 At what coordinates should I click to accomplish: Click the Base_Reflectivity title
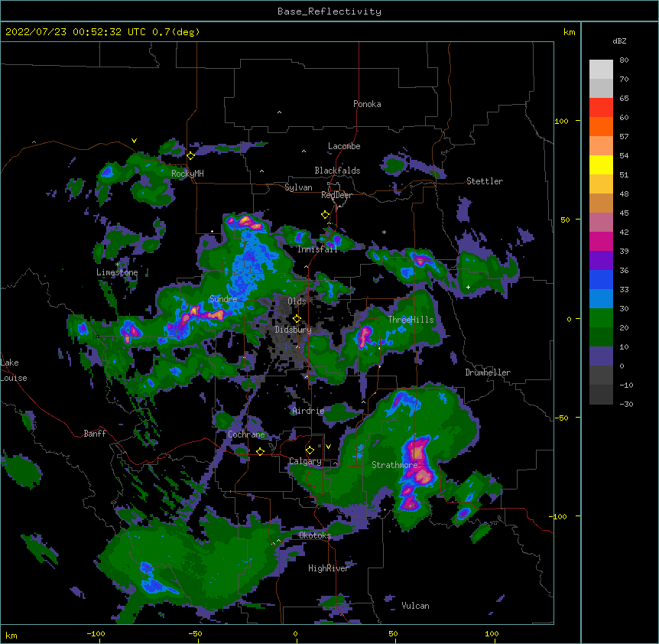(329, 11)
